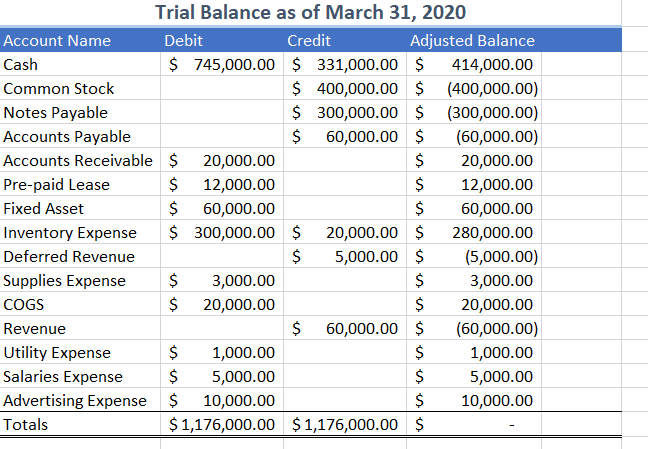Click the Accounts Payable row label

tap(80, 136)
